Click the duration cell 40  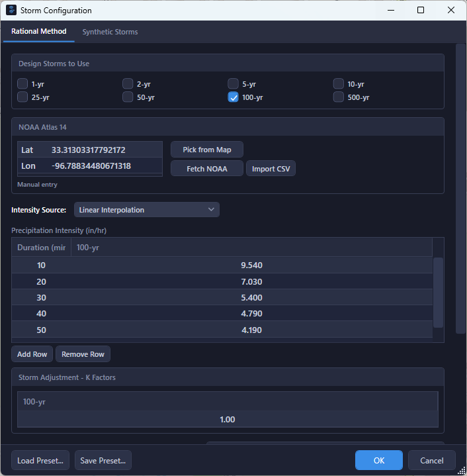coord(41,314)
